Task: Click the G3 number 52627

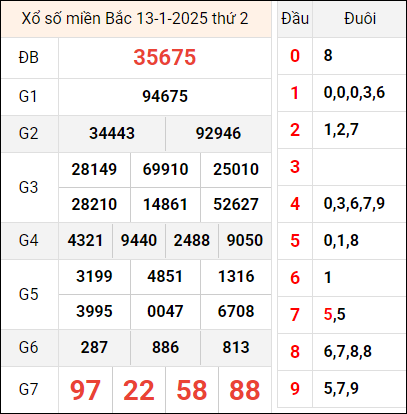Action: [236, 204]
